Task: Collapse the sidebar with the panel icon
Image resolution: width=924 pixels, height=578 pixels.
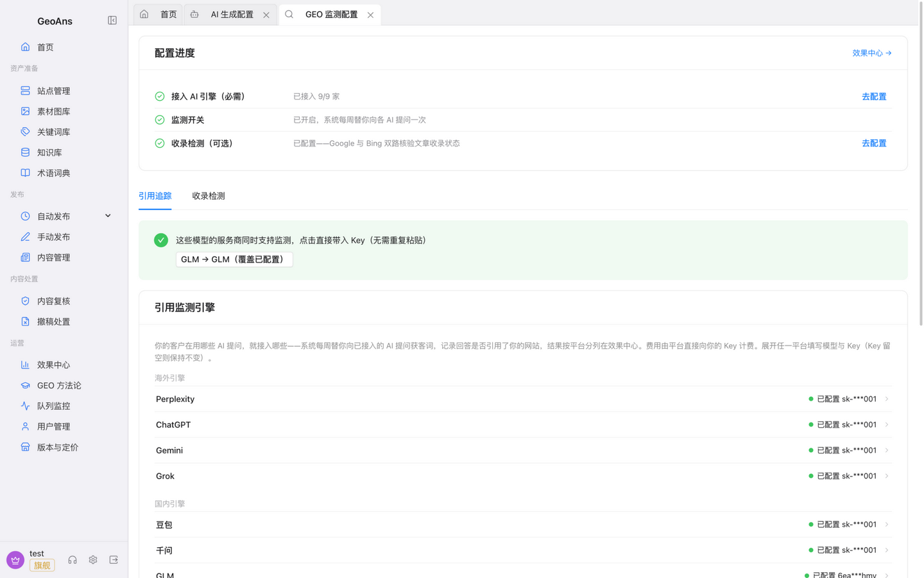Action: (x=112, y=21)
